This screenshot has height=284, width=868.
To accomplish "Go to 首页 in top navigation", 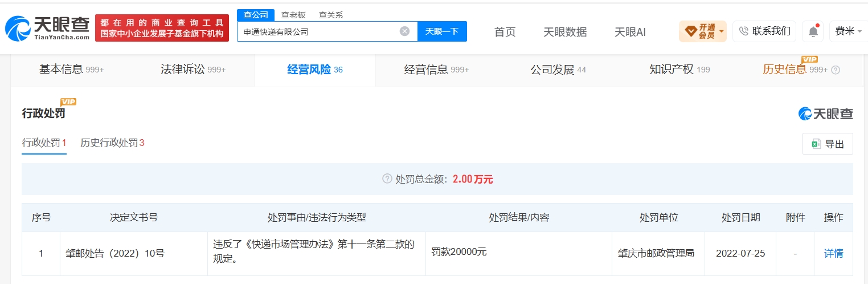I will click(505, 32).
